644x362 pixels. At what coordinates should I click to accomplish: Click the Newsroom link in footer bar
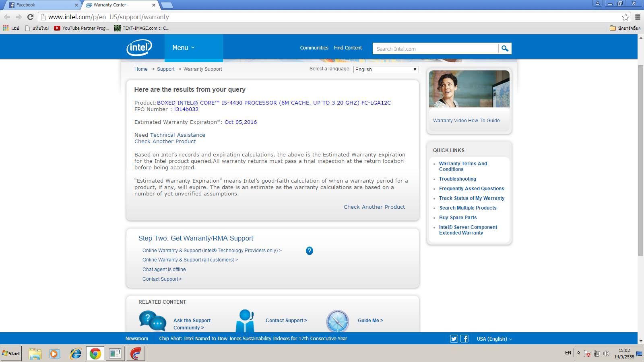coord(137,339)
